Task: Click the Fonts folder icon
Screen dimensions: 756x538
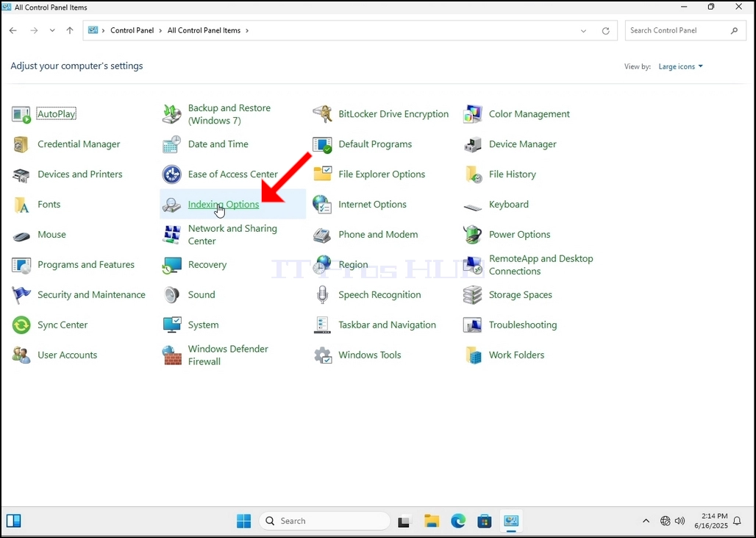Action: click(21, 205)
